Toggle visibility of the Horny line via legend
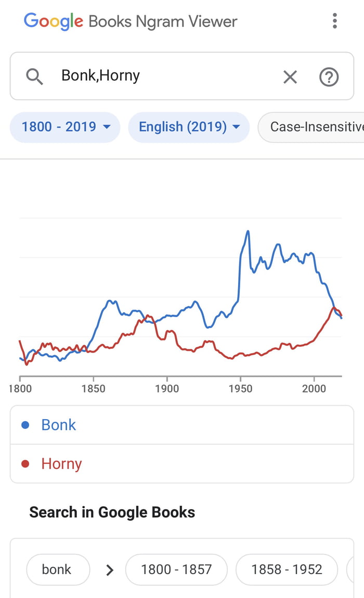The image size is (364, 598). pyautogui.click(x=62, y=463)
